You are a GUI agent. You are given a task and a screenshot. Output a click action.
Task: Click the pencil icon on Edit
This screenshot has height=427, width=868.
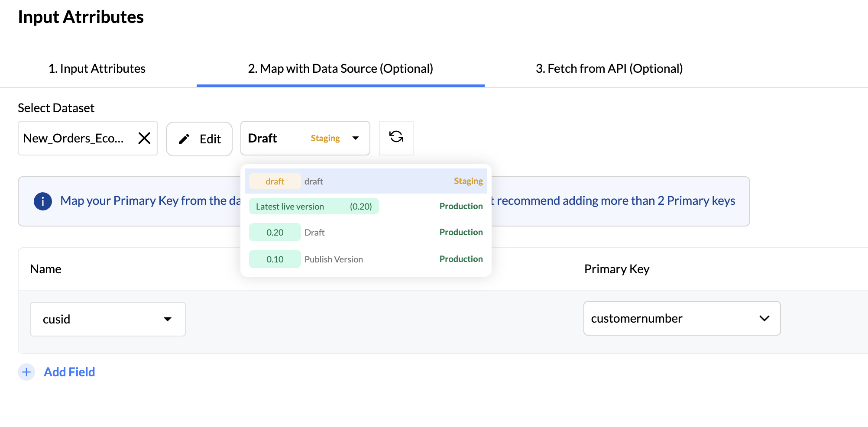(x=184, y=139)
